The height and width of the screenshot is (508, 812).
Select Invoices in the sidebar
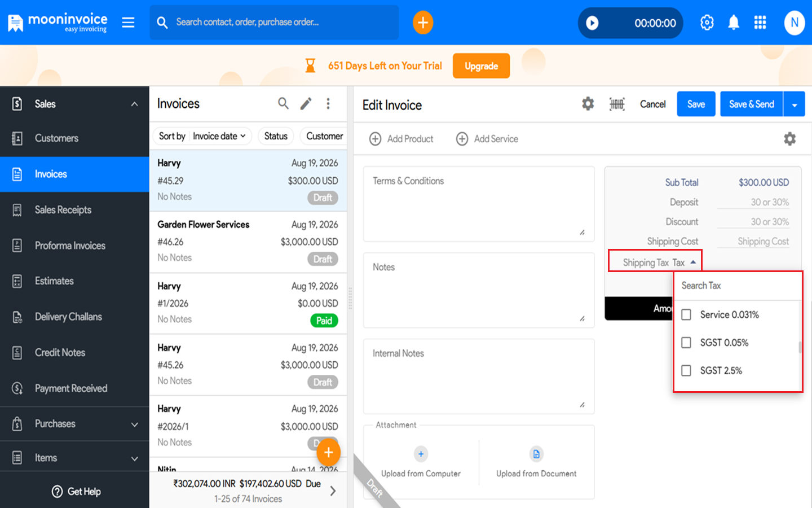click(x=74, y=174)
